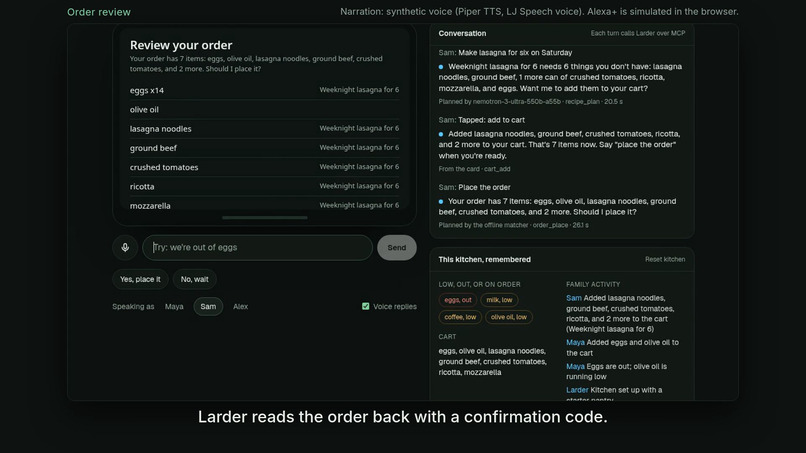This screenshot has width=806, height=453.
Task: Switch speaker to Alex
Action: (x=241, y=306)
